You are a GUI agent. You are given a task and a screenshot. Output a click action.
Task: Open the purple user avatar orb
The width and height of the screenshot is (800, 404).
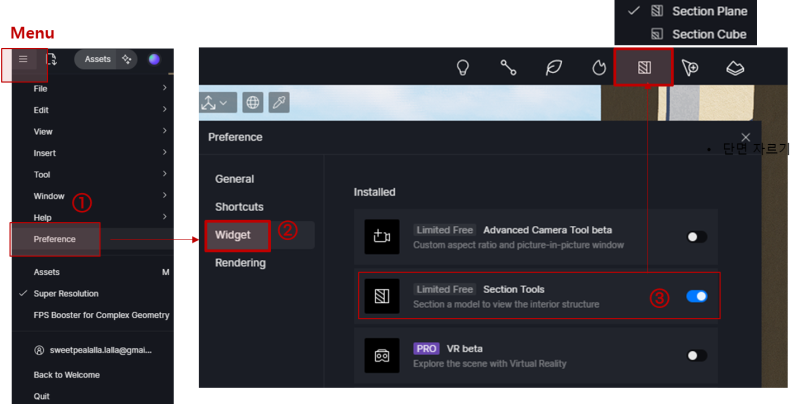click(x=154, y=59)
